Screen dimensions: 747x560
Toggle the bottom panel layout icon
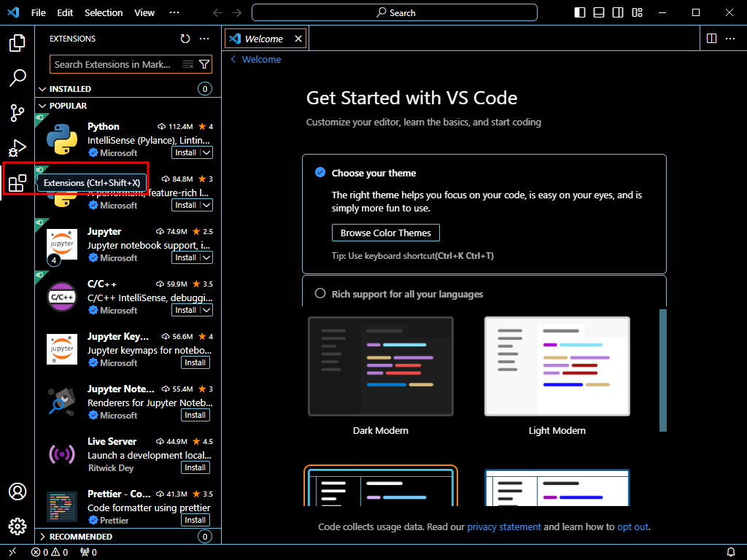tap(599, 13)
